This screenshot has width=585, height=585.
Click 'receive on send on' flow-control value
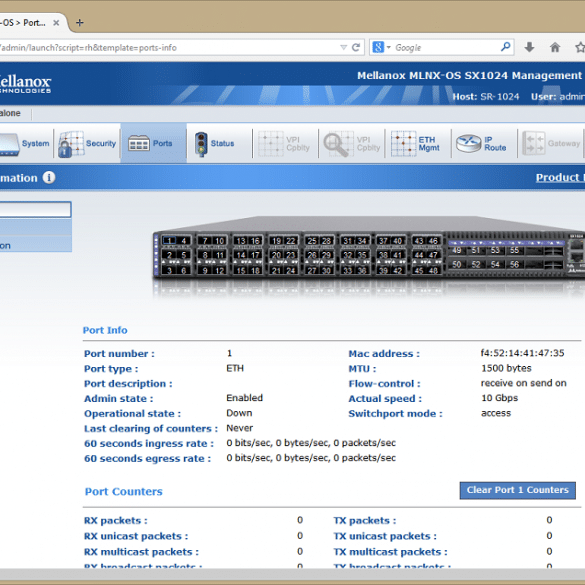click(x=523, y=383)
